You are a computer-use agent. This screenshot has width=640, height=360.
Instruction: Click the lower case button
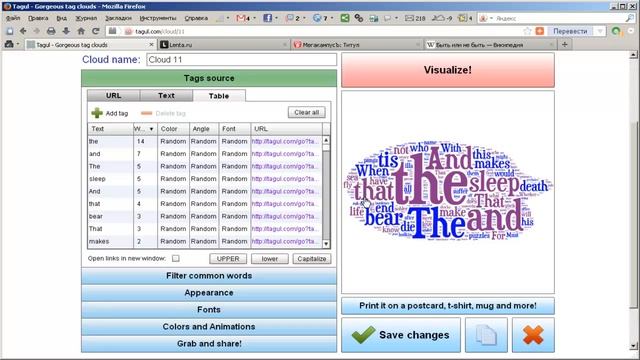pyautogui.click(x=270, y=259)
